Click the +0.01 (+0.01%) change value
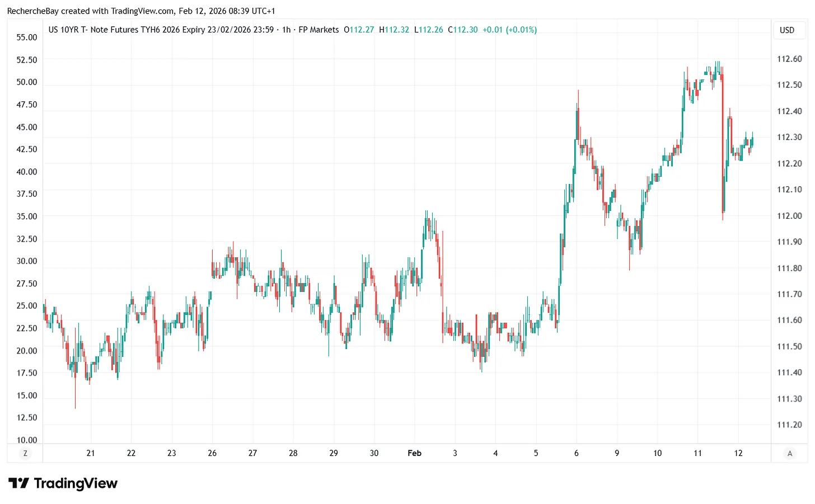Viewport: 815px width, 504px height. coord(510,30)
